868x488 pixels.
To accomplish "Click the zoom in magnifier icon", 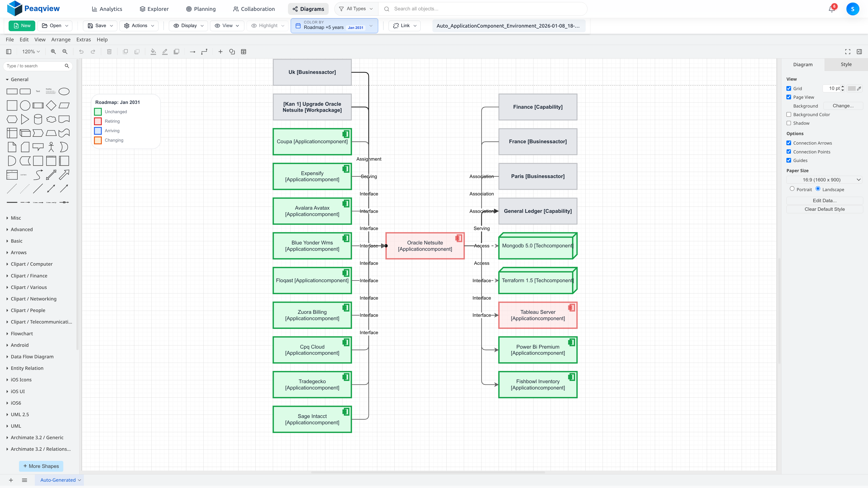I will coord(53,52).
